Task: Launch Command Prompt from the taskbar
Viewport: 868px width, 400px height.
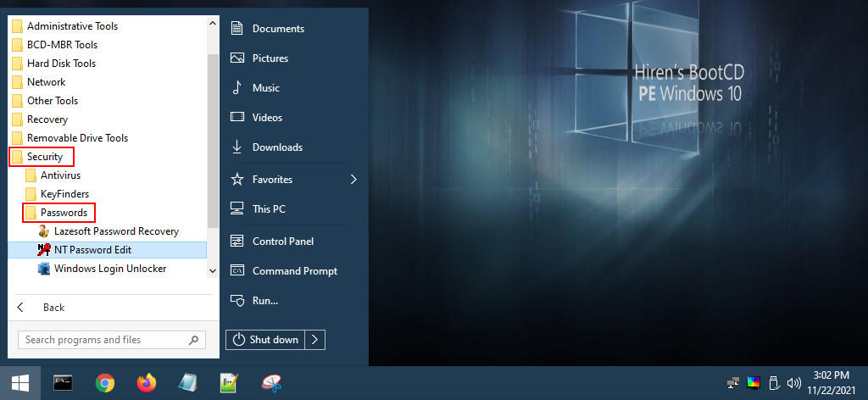Action: click(63, 383)
